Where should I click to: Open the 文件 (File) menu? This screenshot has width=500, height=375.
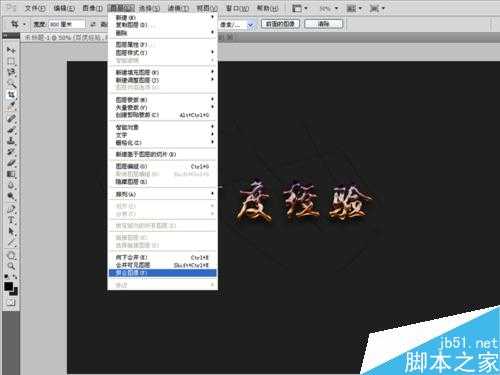35,8
